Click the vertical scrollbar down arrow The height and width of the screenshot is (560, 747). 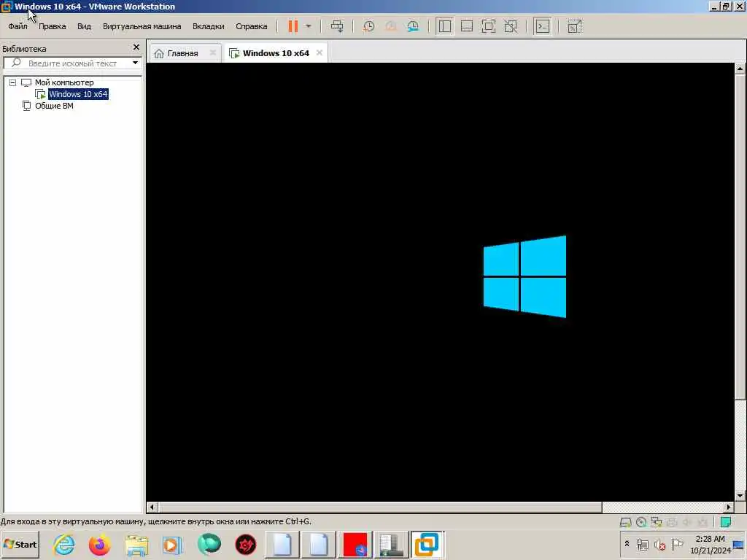[740, 496]
